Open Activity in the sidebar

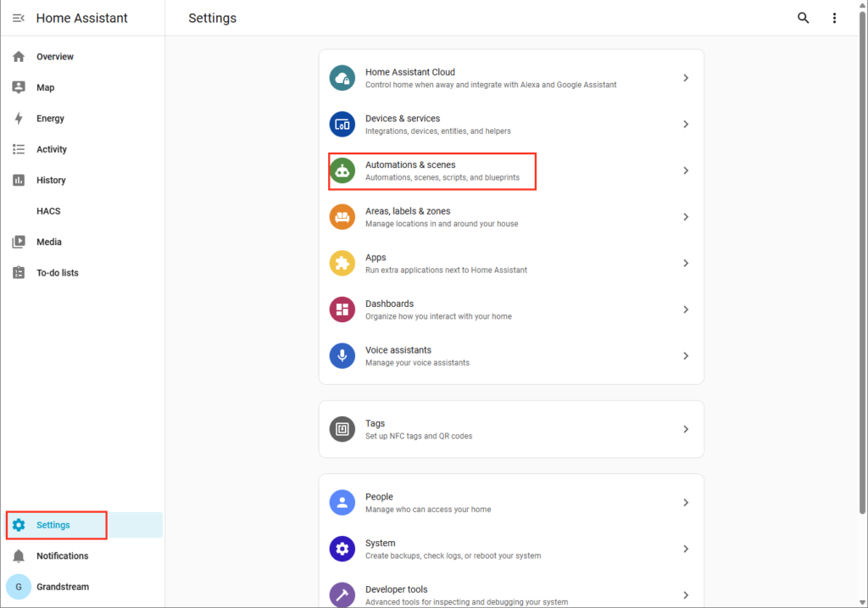click(52, 149)
